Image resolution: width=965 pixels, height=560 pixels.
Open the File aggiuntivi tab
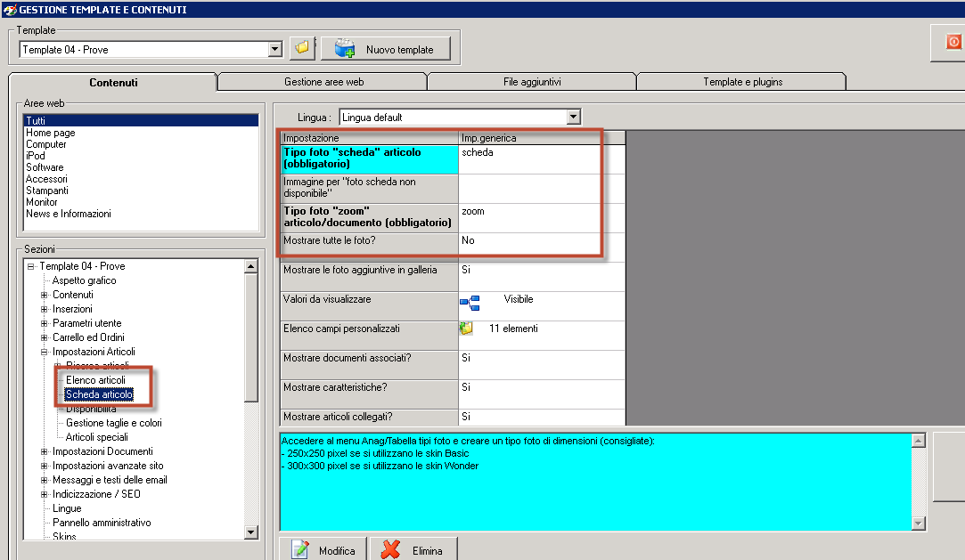click(x=532, y=82)
